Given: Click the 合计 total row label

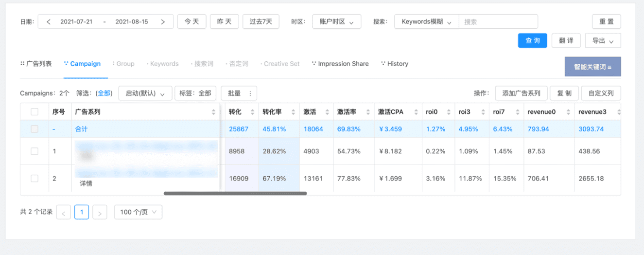Looking at the screenshot, I should point(81,129).
